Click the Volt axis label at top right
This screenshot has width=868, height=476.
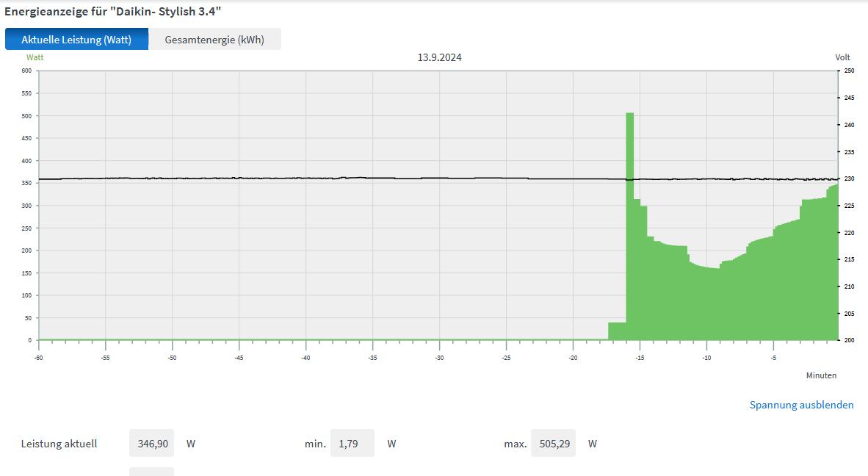[842, 57]
